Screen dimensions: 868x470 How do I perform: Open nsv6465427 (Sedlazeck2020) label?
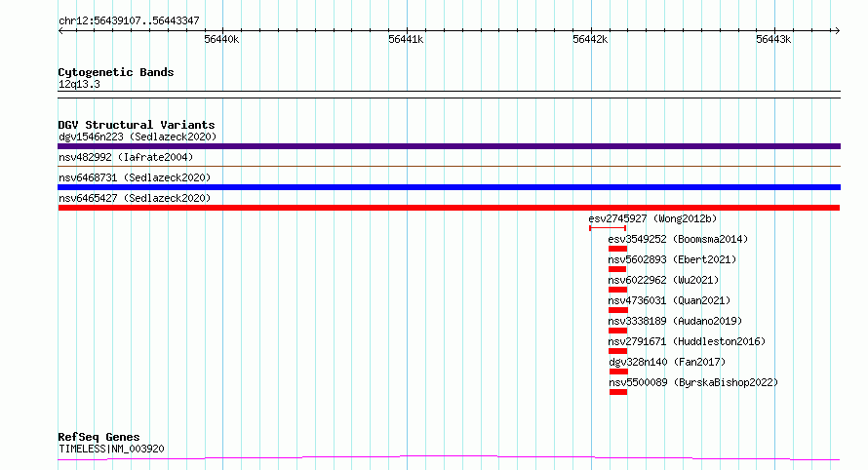click(135, 198)
